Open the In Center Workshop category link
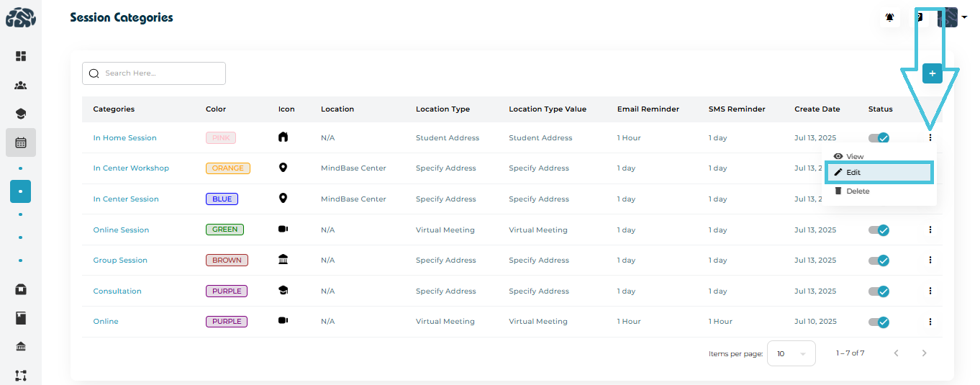Screen dimensions: 980x385 131,168
